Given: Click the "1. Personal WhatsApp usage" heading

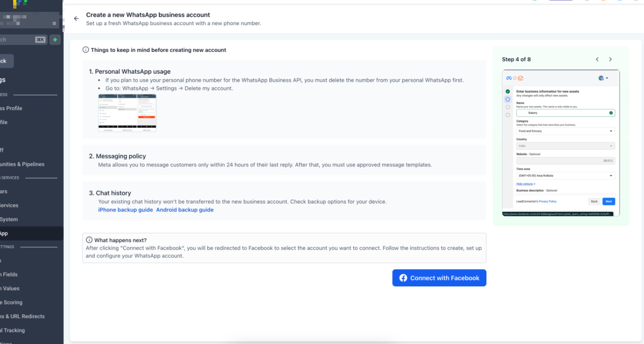Looking at the screenshot, I should [x=129, y=71].
